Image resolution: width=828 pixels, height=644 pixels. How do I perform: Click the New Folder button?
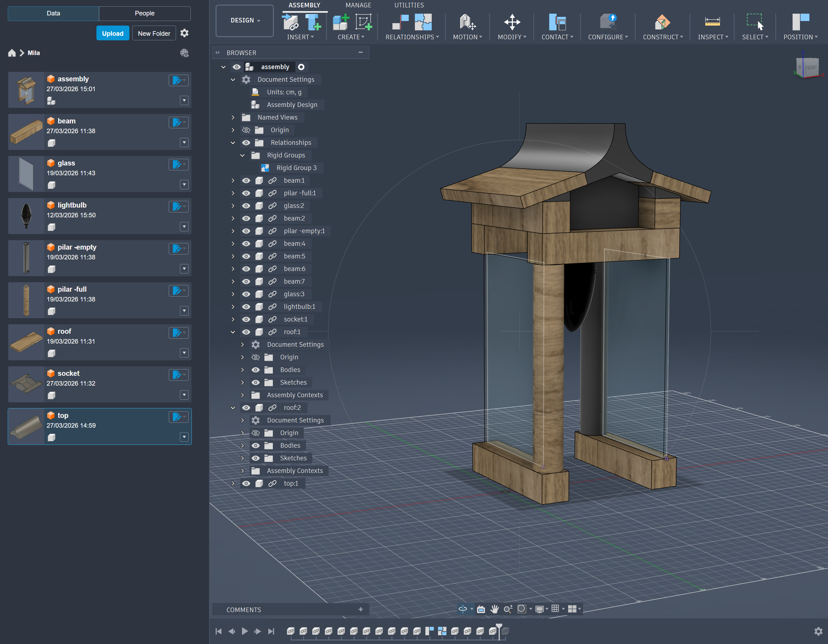click(x=154, y=33)
